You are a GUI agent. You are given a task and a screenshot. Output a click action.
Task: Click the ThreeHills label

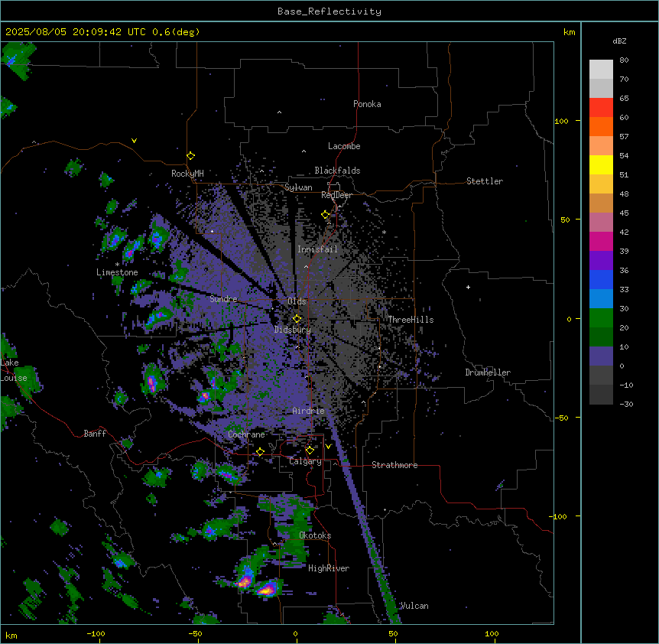(411, 320)
